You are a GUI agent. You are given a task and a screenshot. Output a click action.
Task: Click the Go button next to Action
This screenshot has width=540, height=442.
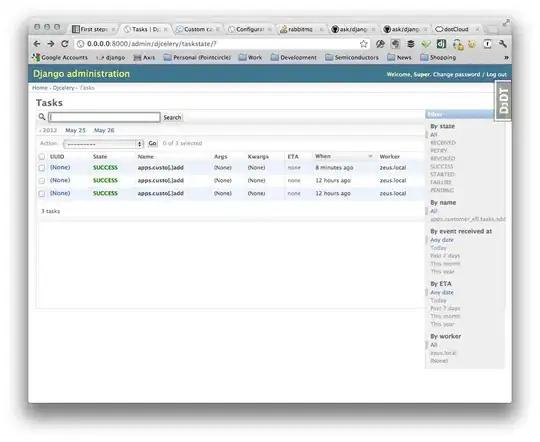pyautogui.click(x=152, y=143)
